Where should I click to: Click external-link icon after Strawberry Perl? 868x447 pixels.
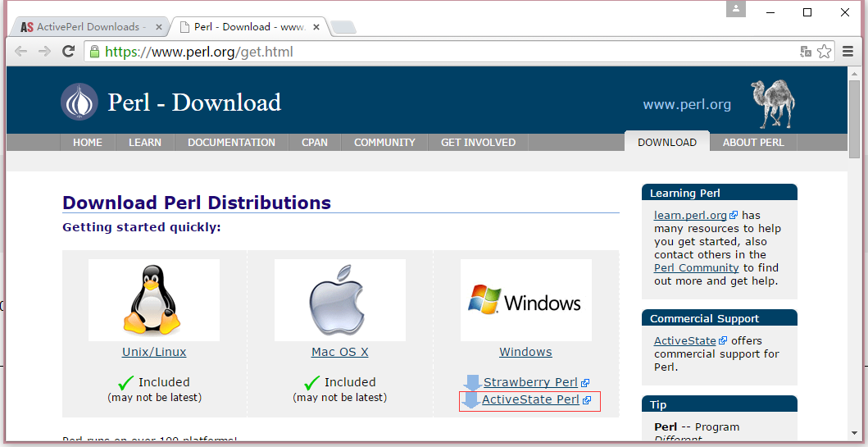[x=585, y=383]
